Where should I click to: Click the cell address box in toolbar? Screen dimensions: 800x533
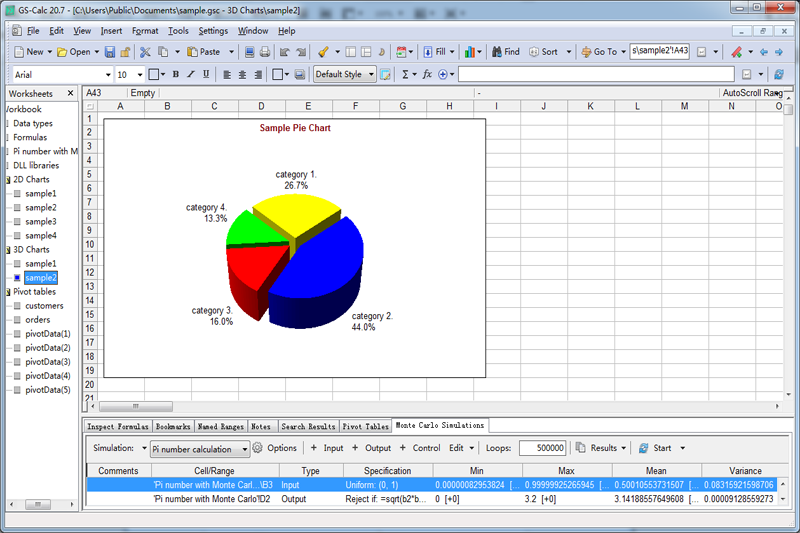pos(660,51)
